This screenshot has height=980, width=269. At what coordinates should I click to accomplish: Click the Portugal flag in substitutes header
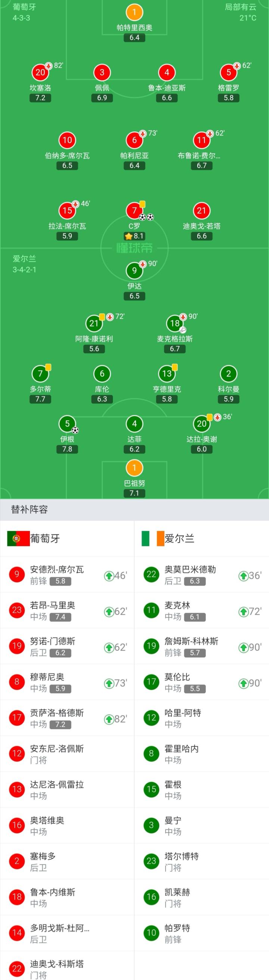[x=18, y=538]
